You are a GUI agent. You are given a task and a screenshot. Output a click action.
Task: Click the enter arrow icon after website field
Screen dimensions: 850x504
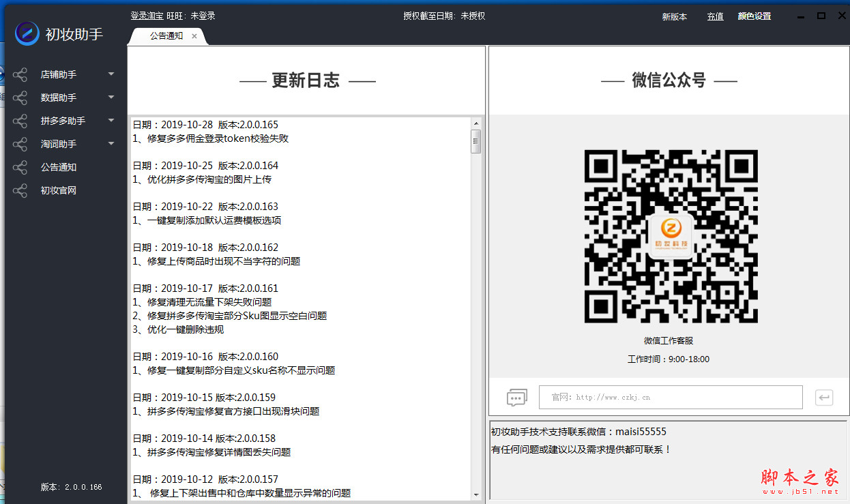coord(824,397)
